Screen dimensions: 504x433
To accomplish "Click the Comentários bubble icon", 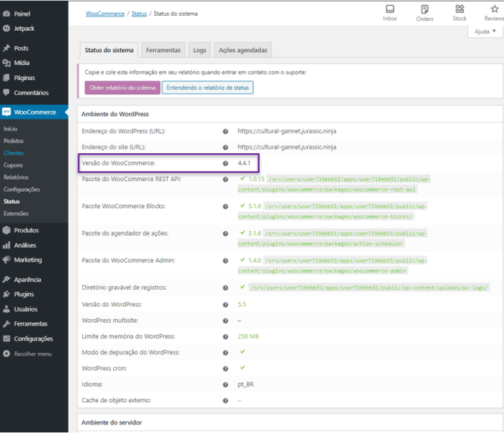I will tap(6, 92).
